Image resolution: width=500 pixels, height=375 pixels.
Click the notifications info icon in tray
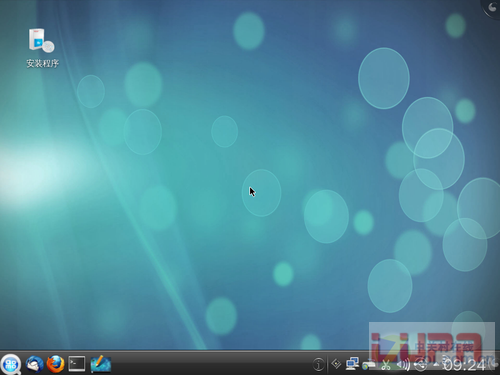pyautogui.click(x=318, y=364)
